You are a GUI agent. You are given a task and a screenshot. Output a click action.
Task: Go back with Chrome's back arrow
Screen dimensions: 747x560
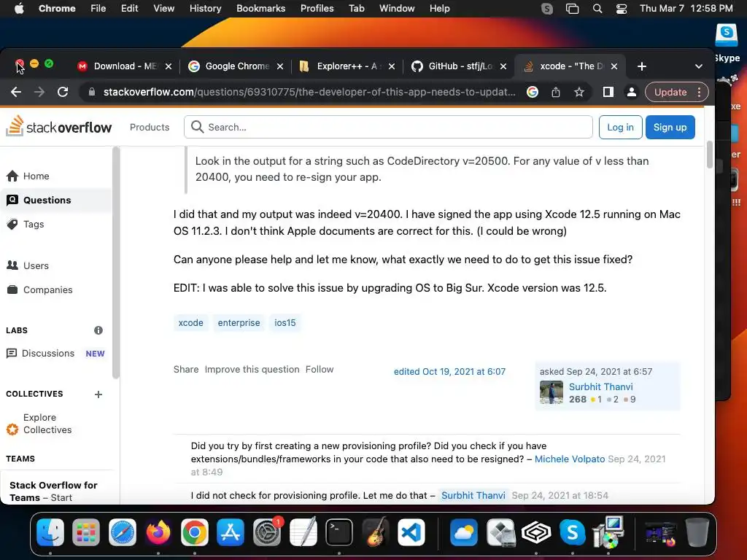(16, 92)
